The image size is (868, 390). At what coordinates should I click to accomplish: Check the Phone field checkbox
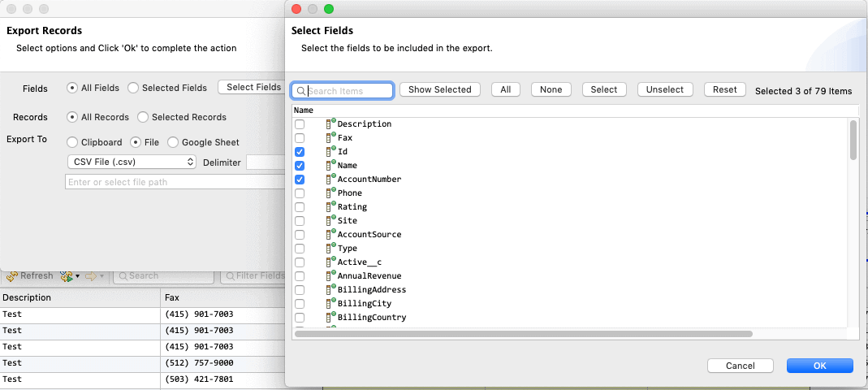coord(300,193)
